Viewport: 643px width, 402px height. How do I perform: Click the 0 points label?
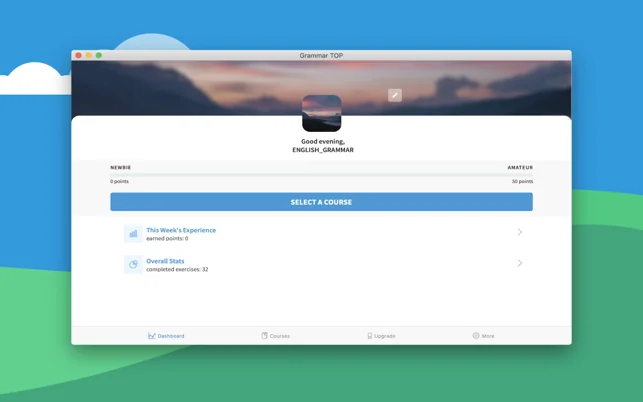coord(119,181)
